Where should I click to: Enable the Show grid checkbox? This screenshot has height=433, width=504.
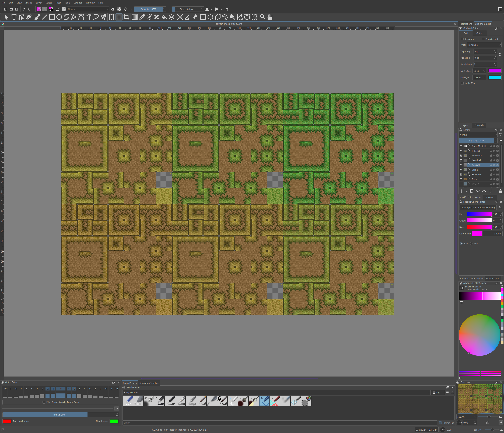(x=462, y=39)
